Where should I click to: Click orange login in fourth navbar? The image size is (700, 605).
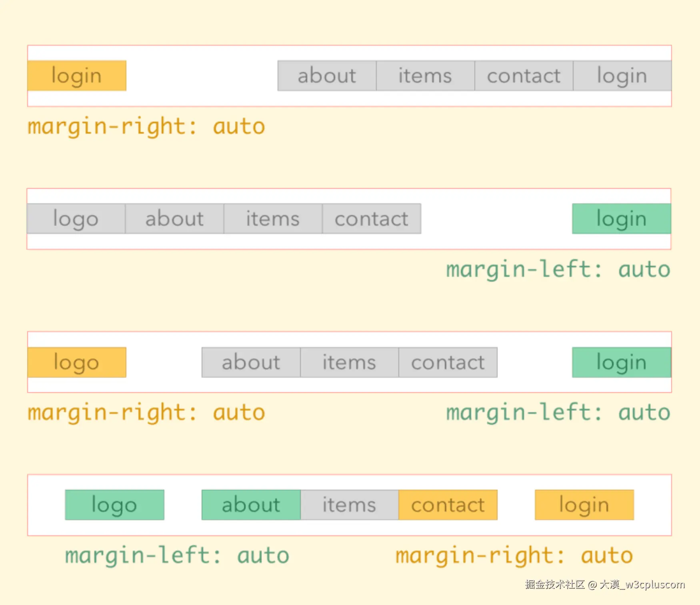pos(584,505)
